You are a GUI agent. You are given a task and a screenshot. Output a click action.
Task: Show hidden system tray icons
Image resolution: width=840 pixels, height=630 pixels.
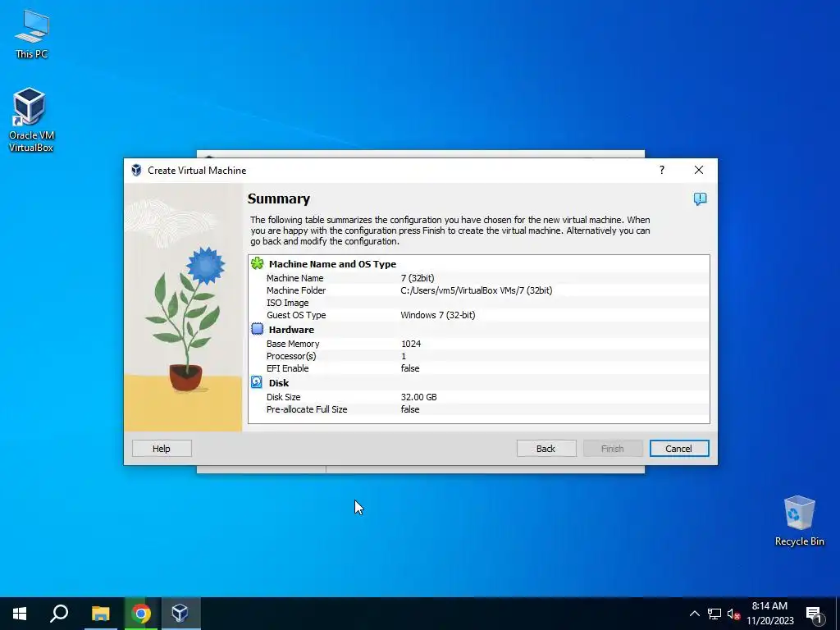(x=694, y=614)
